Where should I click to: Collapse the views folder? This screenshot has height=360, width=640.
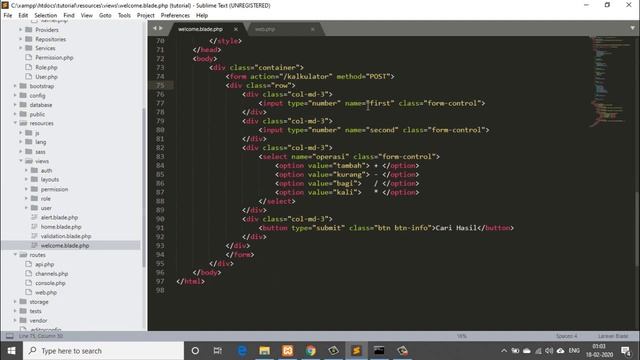click(x=21, y=161)
